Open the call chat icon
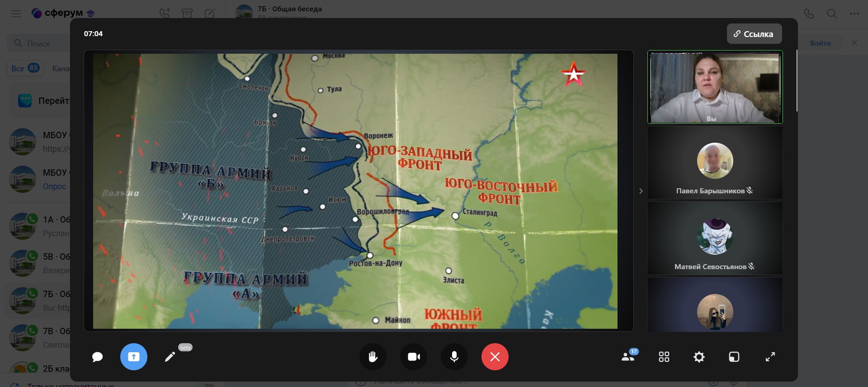 coord(97,357)
